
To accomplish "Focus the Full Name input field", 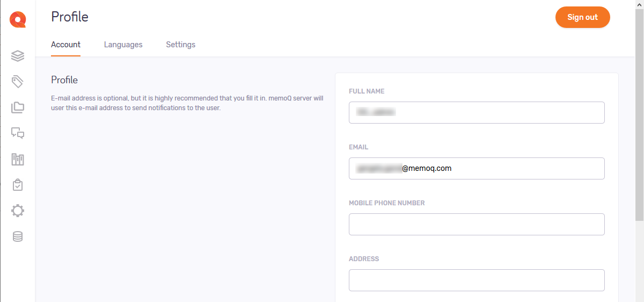I will [x=477, y=112].
